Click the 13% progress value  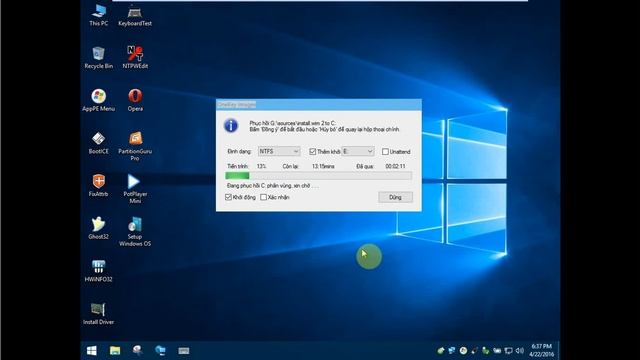pos(261,166)
